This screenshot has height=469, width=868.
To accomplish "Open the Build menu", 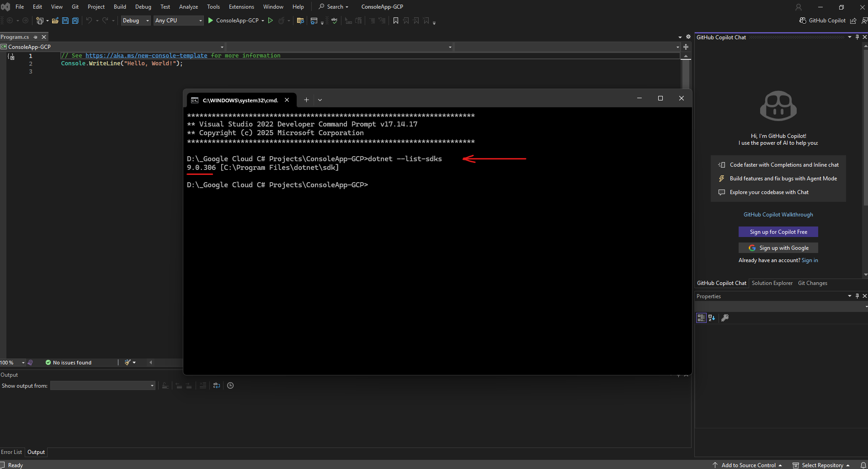I will click(x=120, y=7).
